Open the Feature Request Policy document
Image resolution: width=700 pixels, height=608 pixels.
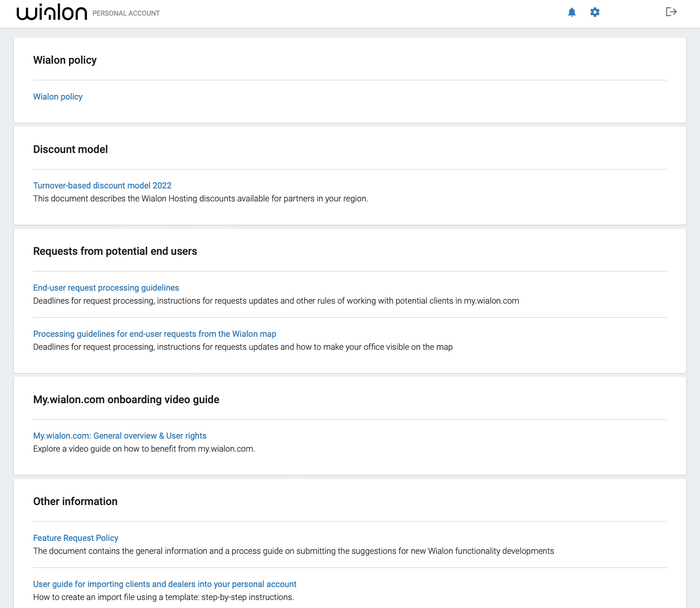pos(76,538)
